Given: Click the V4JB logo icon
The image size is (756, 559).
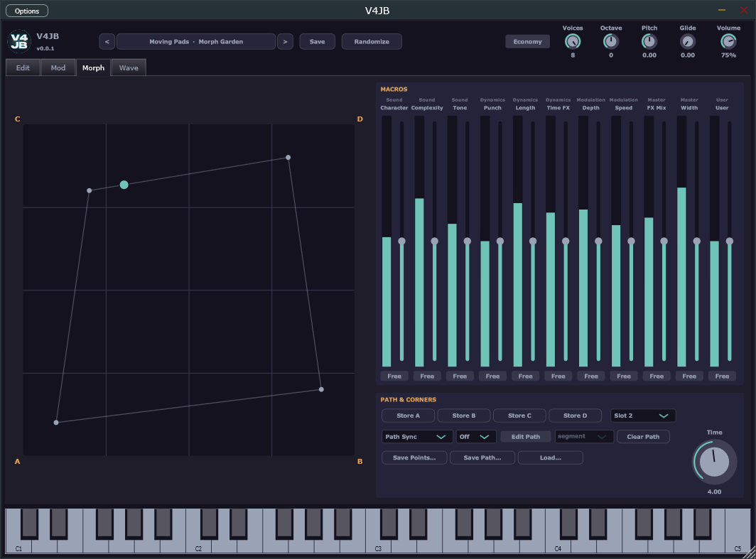Looking at the screenshot, I should tap(19, 41).
